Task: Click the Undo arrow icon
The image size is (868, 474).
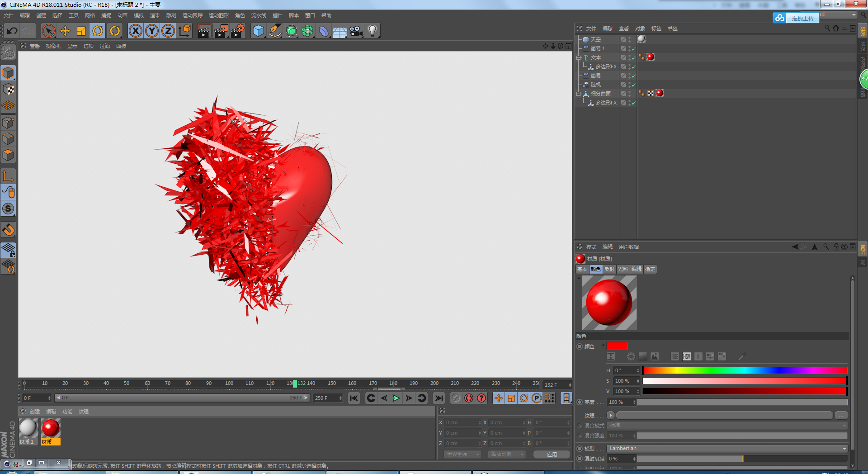Action: (12, 31)
